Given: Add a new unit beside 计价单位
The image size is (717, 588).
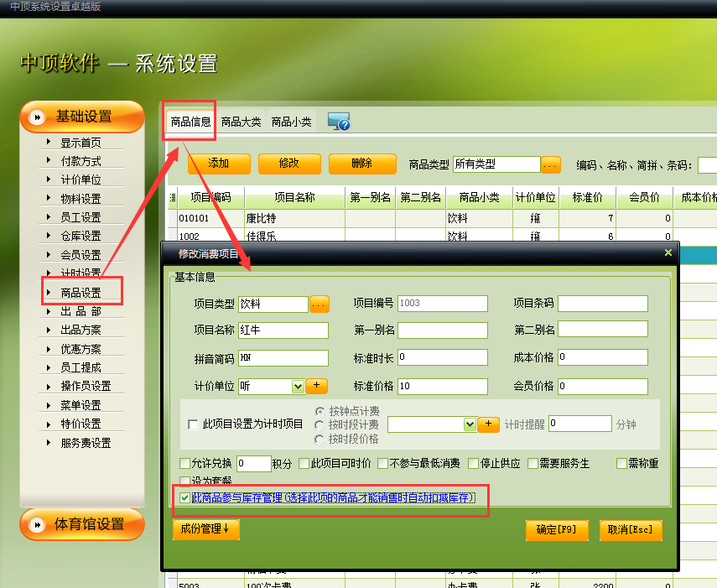Looking at the screenshot, I should [316, 386].
